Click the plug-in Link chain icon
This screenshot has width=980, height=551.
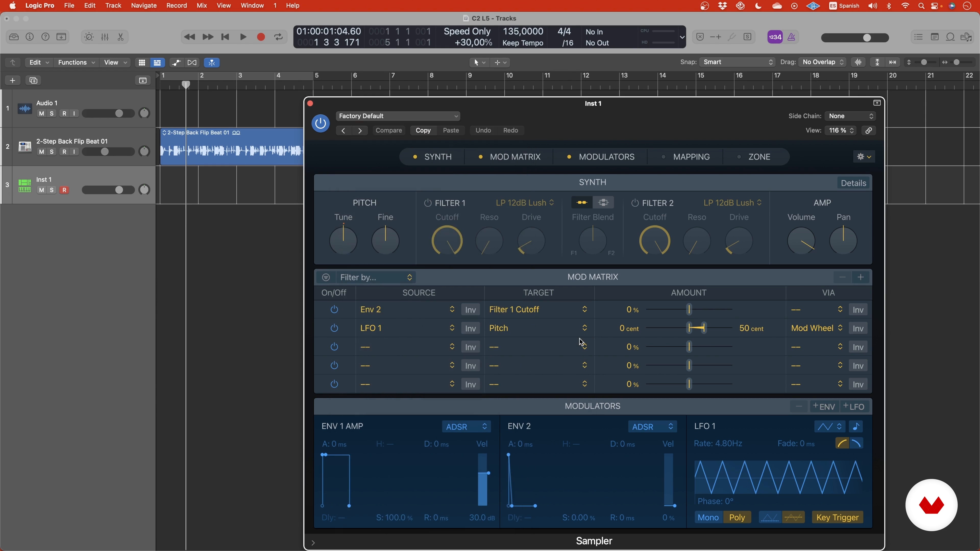[x=869, y=130]
